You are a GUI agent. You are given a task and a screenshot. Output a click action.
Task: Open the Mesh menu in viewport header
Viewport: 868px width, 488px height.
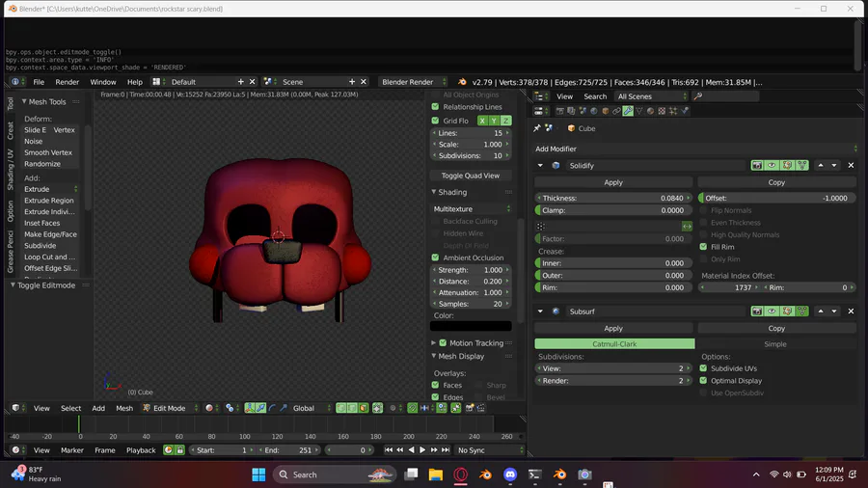pos(124,408)
